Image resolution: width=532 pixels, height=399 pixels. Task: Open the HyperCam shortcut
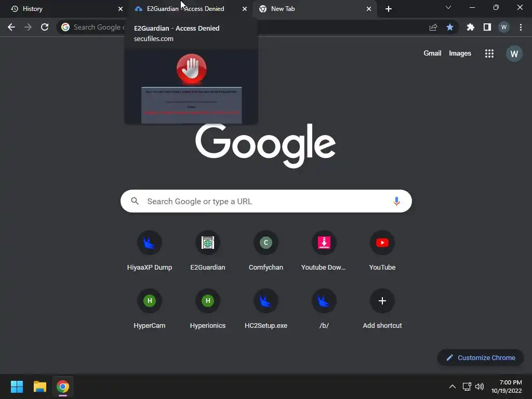pyautogui.click(x=150, y=309)
